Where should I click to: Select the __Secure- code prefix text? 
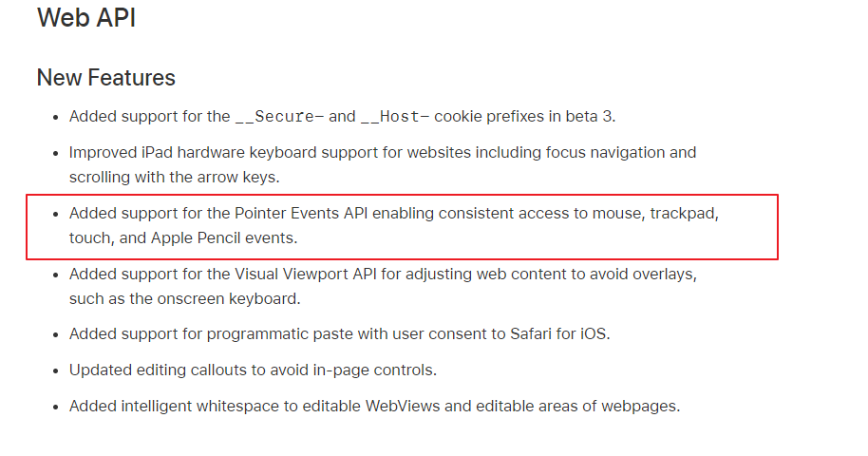(x=279, y=117)
